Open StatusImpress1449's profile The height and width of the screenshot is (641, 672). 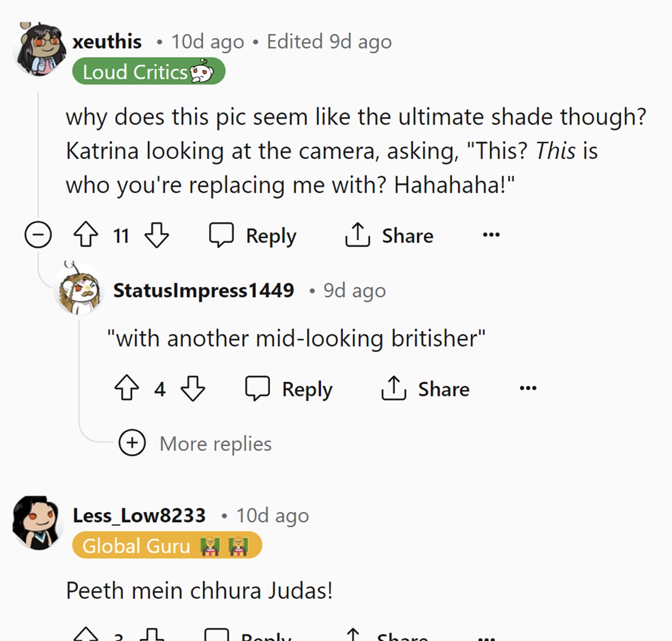tap(203, 291)
